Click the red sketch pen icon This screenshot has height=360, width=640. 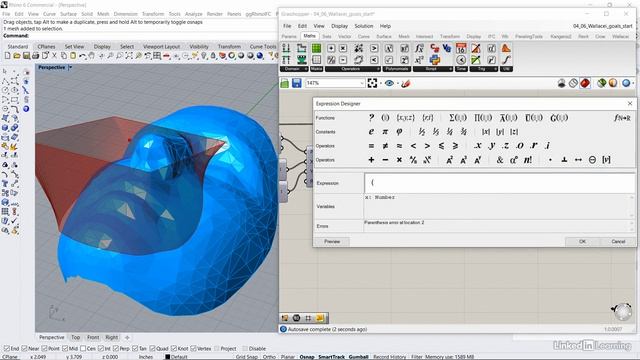tap(406, 83)
